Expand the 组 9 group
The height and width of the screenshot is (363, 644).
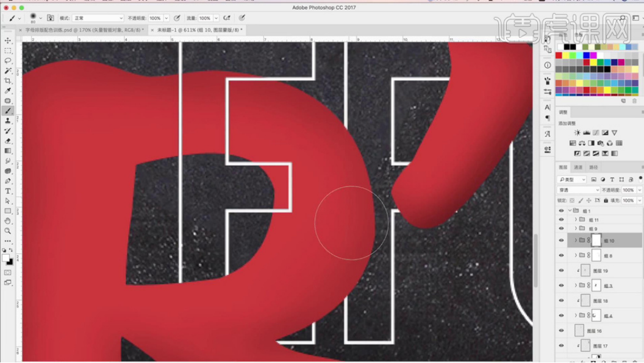[x=576, y=228]
